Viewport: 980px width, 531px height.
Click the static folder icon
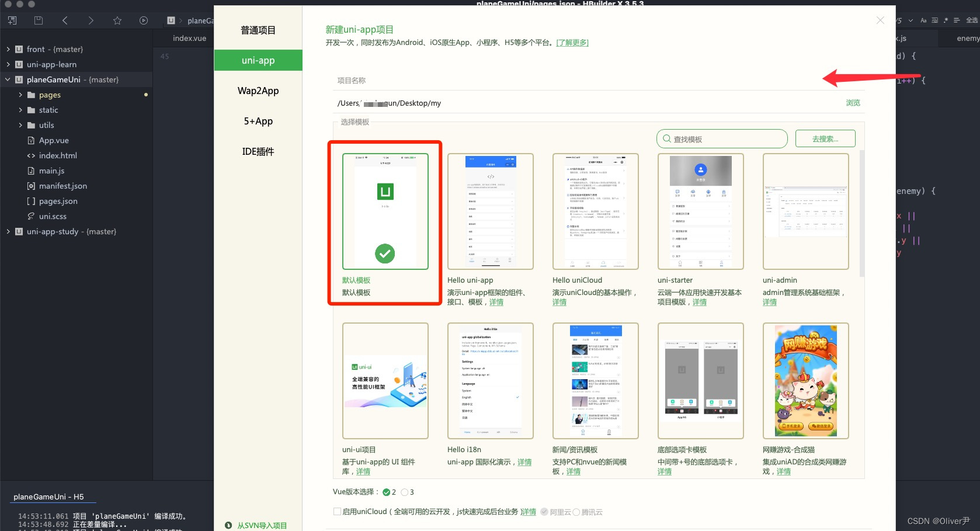(x=32, y=110)
